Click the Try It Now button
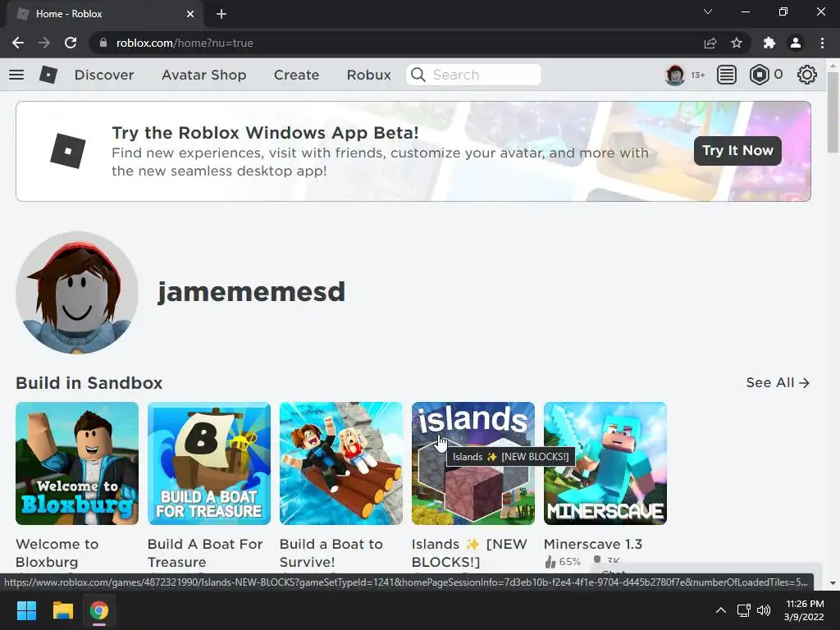840x630 pixels. pos(737,151)
